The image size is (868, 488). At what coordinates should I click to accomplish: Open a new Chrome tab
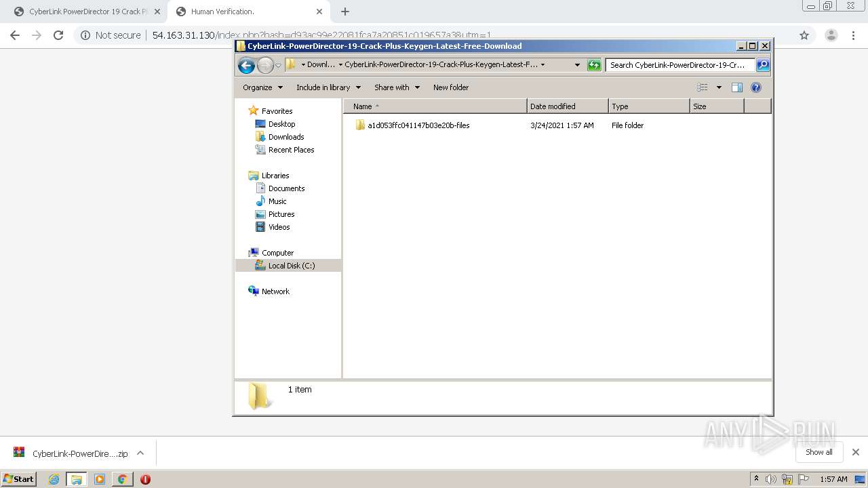coord(345,12)
